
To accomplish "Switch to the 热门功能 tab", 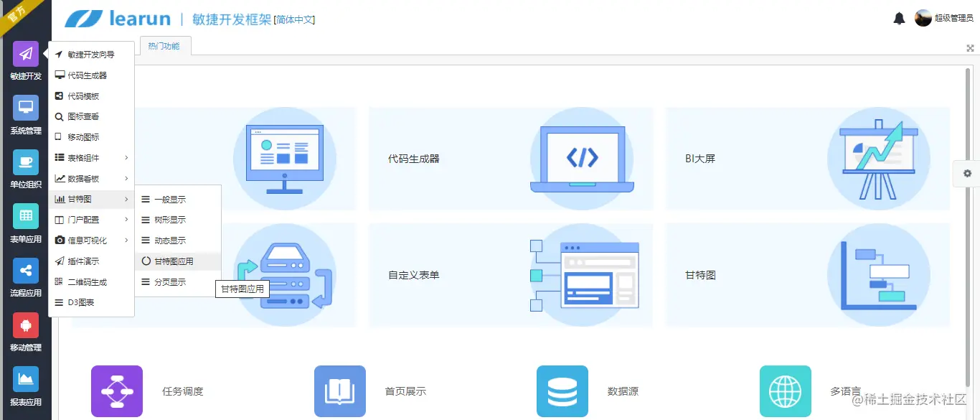I will (x=165, y=45).
